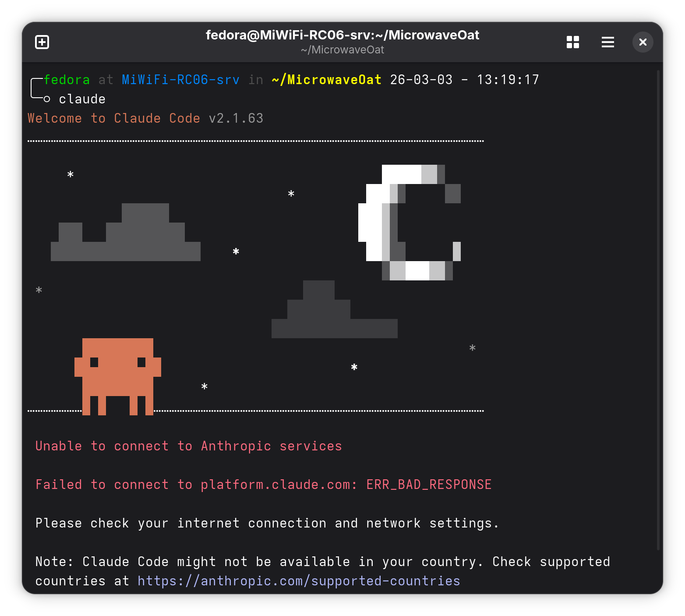Click the 'Welcome to Claude Code' heading

[114, 118]
